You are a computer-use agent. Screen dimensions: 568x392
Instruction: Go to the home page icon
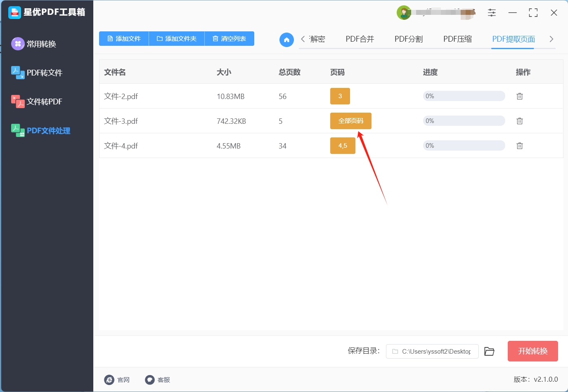point(286,40)
